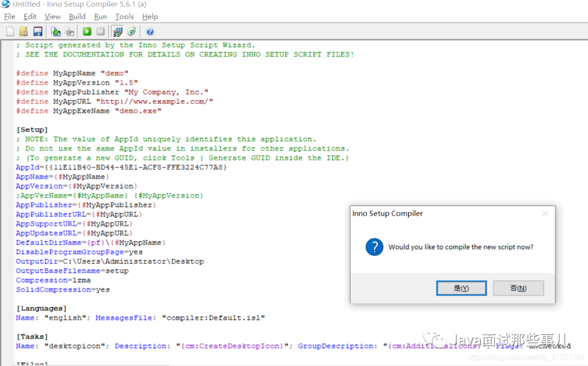Click the '#define MyAppPublisher' line
588x366 pixels.
112,92
